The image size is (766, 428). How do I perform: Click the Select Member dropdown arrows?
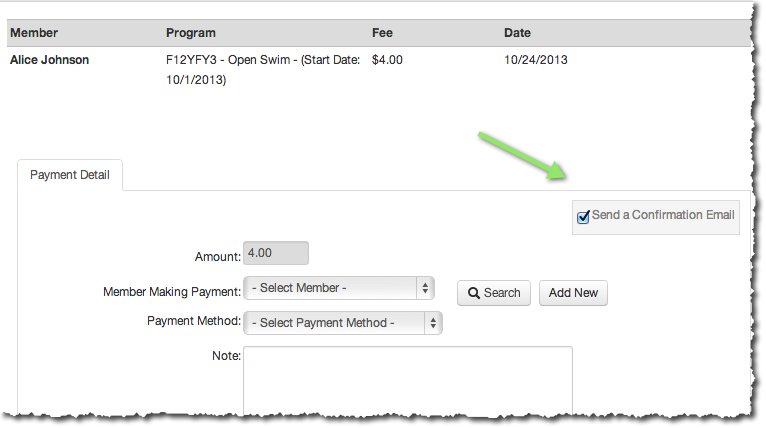[x=425, y=288]
